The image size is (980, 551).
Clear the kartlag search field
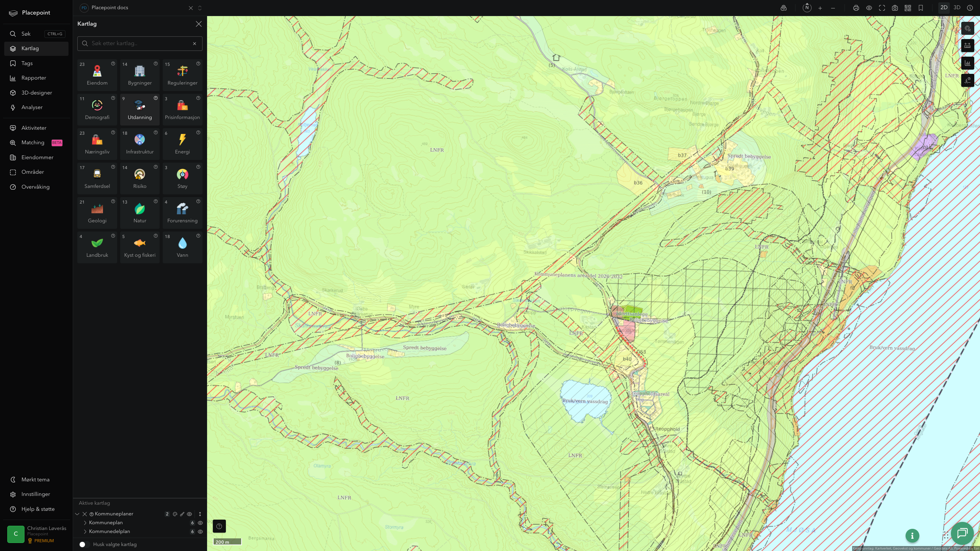tap(194, 44)
